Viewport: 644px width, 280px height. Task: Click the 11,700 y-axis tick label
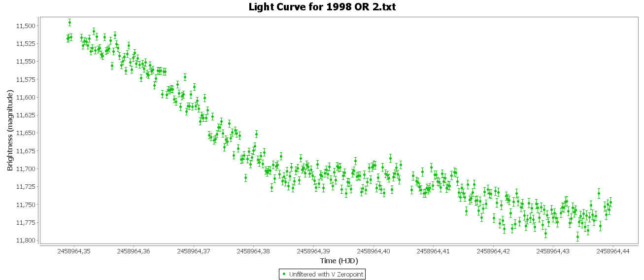(26, 169)
